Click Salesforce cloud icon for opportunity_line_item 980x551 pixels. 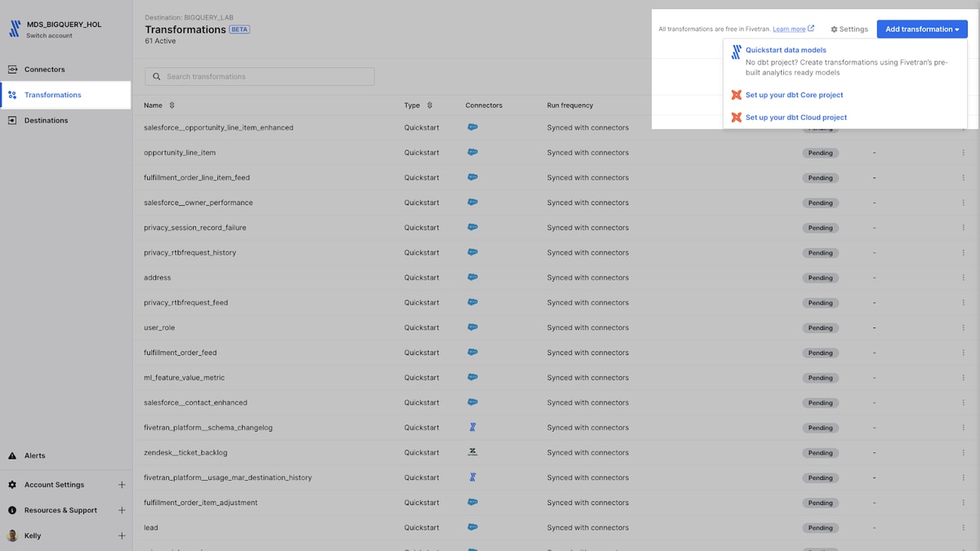[472, 153]
